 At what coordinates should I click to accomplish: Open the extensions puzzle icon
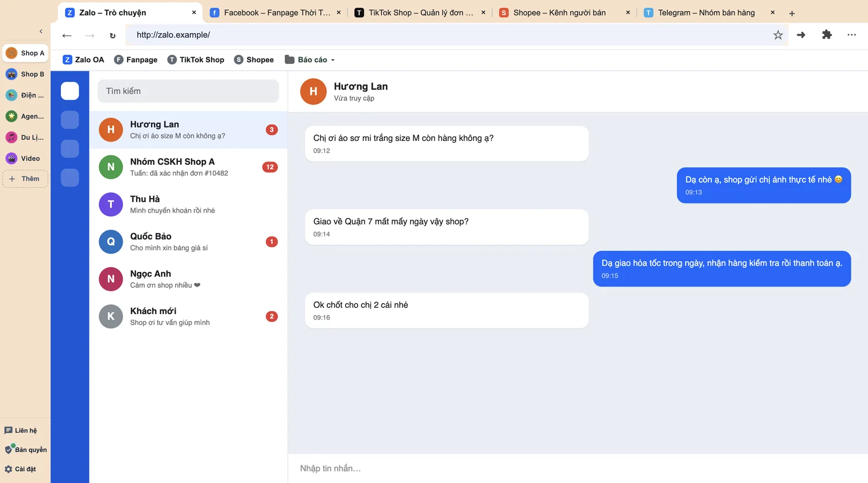pyautogui.click(x=827, y=35)
